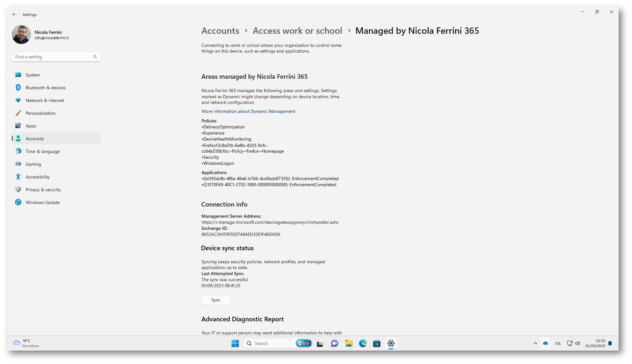
Task: Go to Bluetooth & devices label
Action: click(x=46, y=88)
